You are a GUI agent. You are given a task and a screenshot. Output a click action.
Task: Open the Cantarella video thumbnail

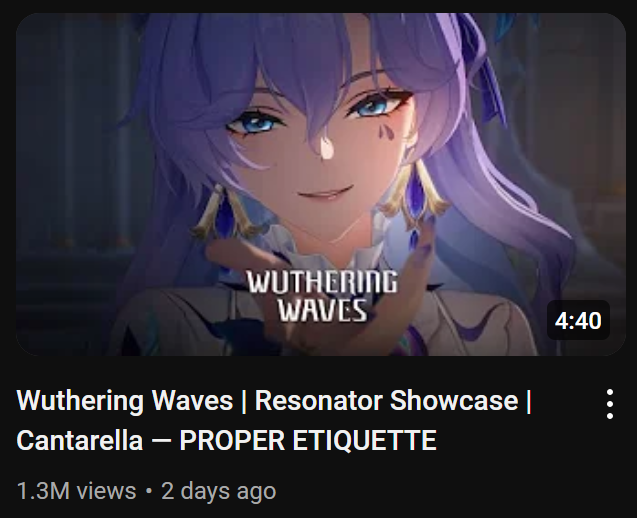pyautogui.click(x=321, y=184)
